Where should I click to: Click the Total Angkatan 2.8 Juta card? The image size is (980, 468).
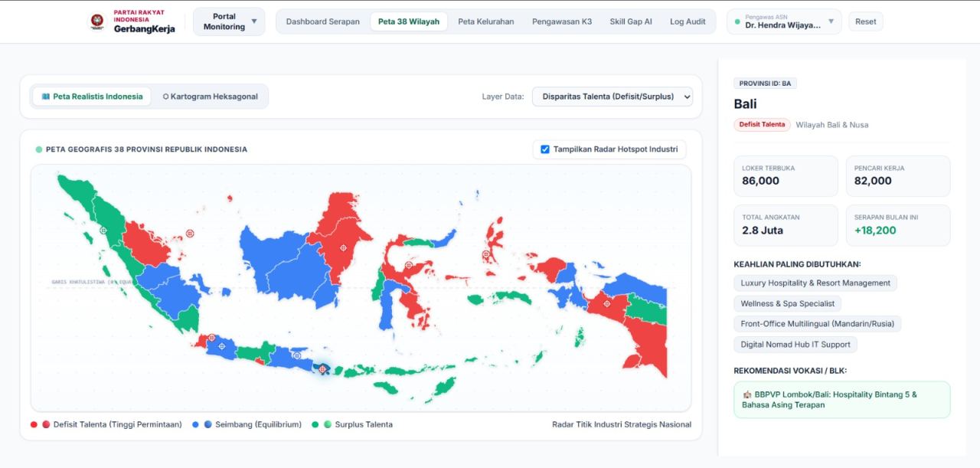[x=786, y=225]
